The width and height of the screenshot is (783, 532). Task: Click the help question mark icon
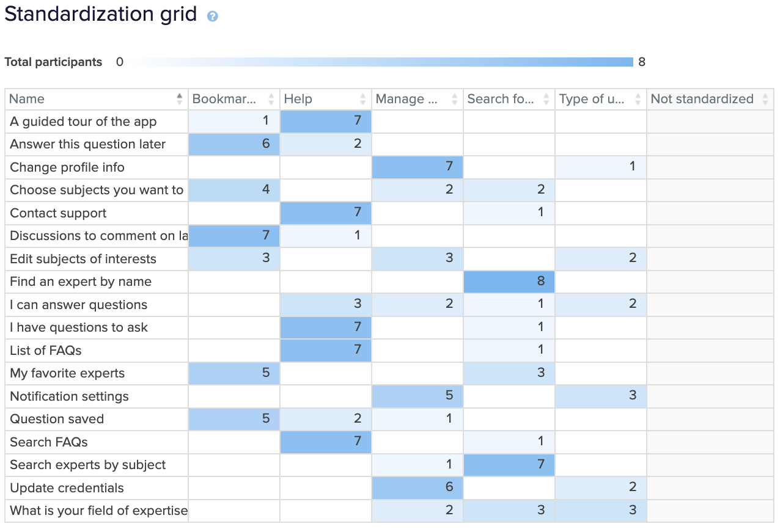pos(212,16)
